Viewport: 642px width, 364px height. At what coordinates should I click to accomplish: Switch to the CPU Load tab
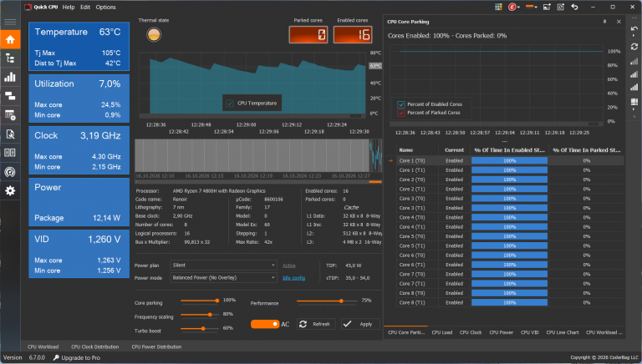pos(441,332)
